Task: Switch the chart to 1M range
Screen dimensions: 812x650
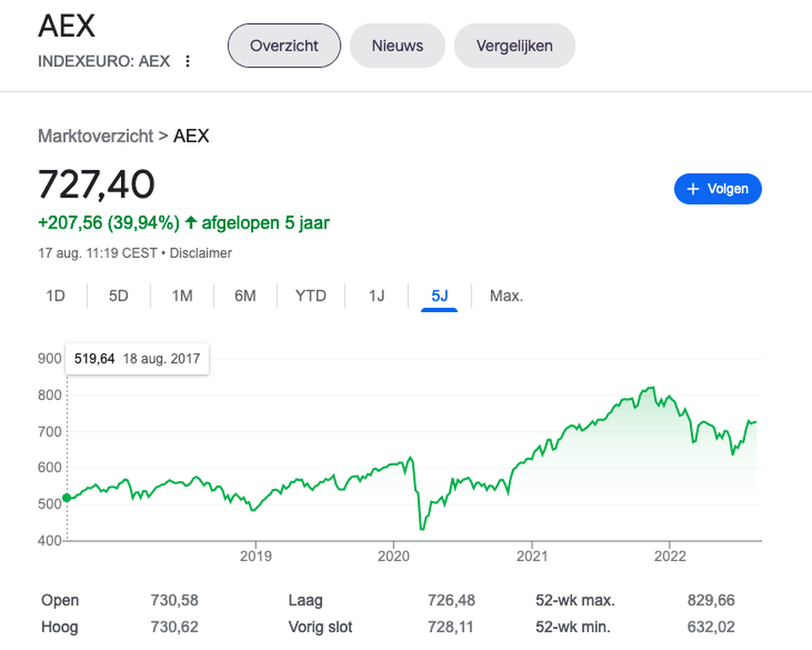Action: coord(182,296)
